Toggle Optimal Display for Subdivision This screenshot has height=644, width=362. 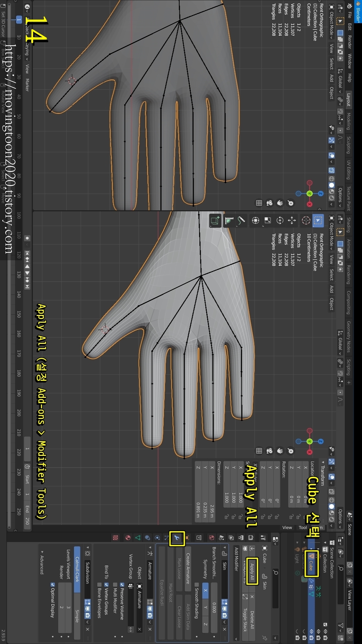click(53, 585)
